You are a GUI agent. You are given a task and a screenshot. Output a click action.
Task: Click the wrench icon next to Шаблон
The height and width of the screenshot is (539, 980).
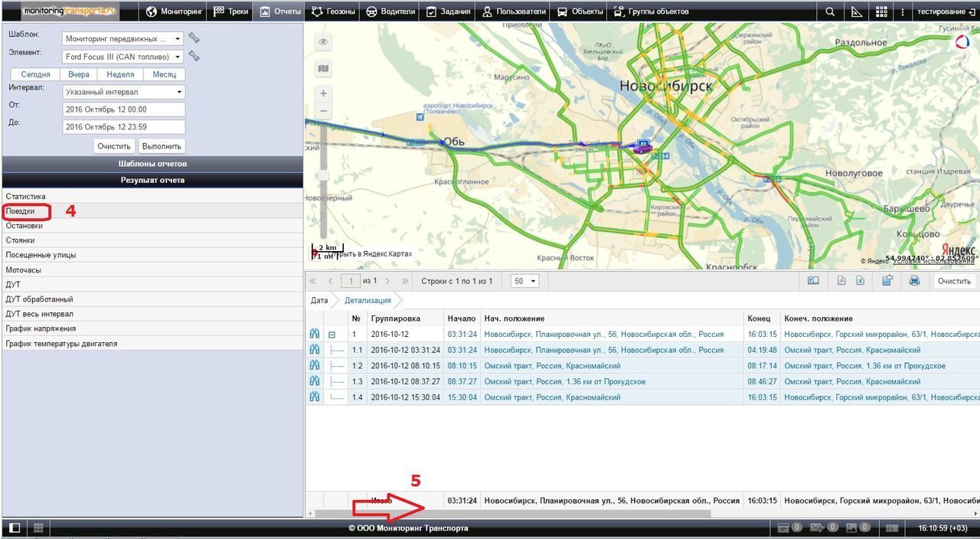[194, 38]
